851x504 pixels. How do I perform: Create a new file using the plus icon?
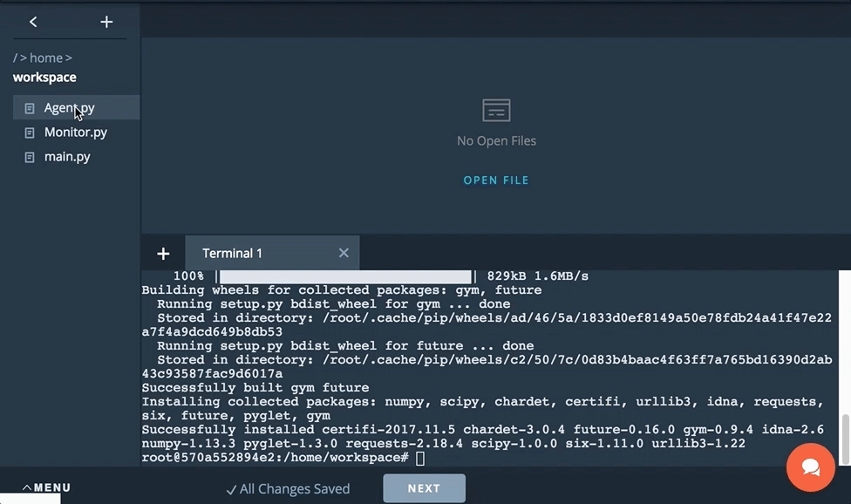(x=106, y=22)
